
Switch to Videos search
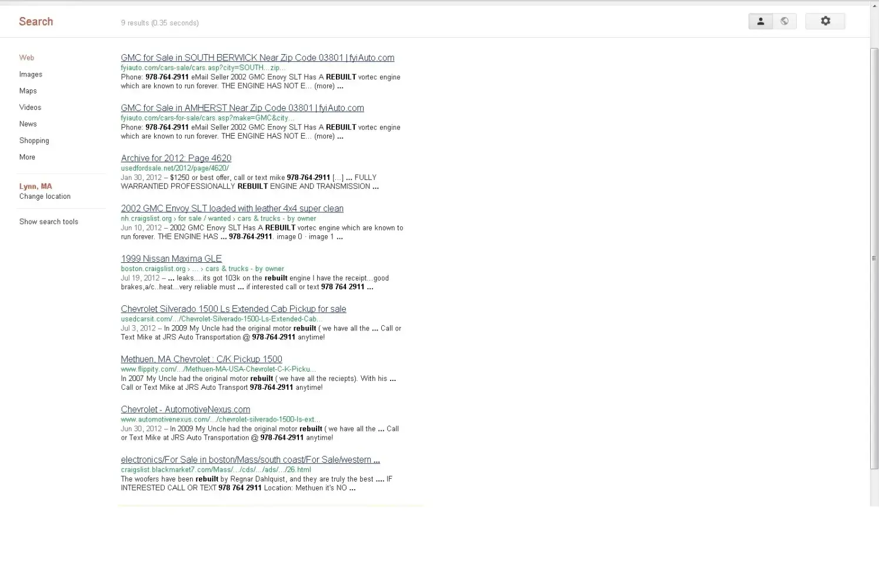point(30,107)
